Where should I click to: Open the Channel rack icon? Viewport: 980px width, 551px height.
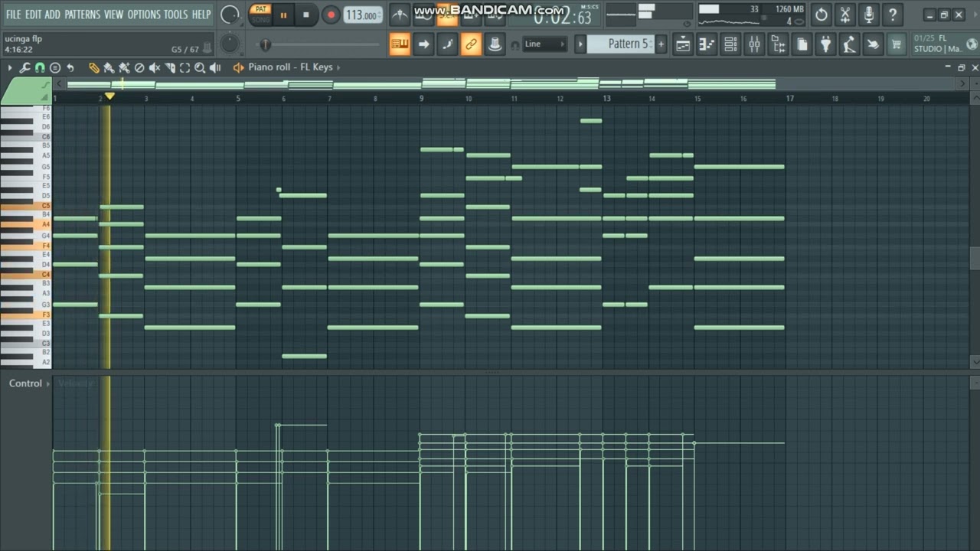coord(730,44)
